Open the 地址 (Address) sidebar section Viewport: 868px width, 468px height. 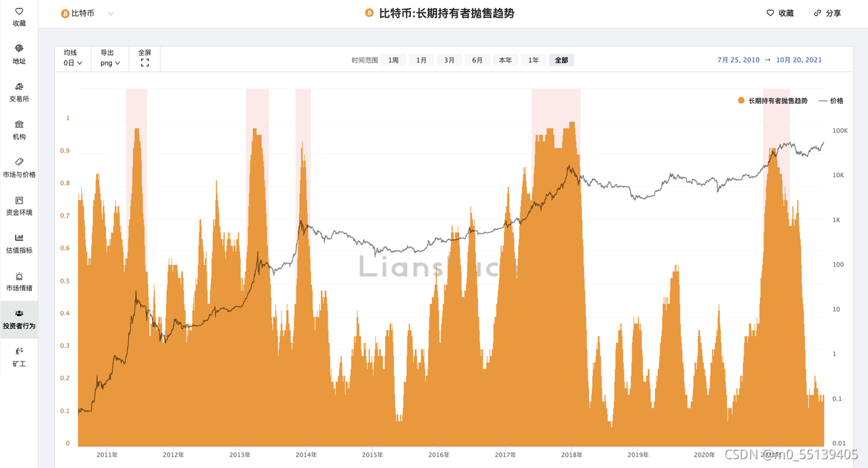point(19,53)
